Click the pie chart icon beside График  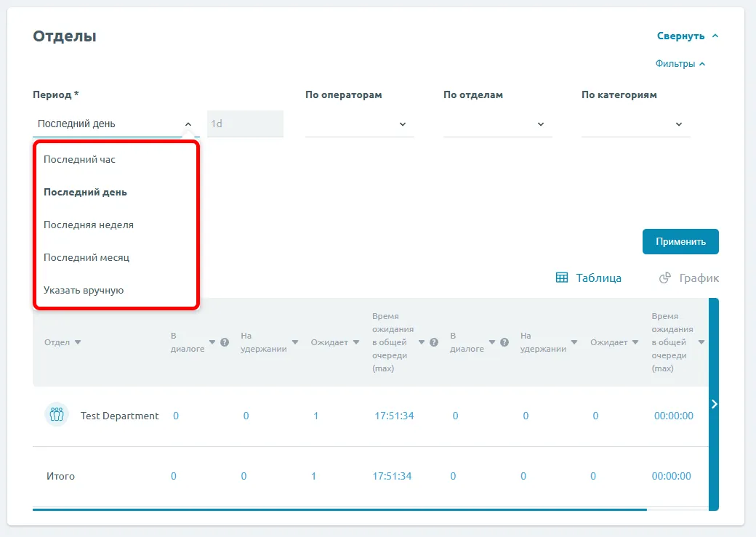(664, 278)
